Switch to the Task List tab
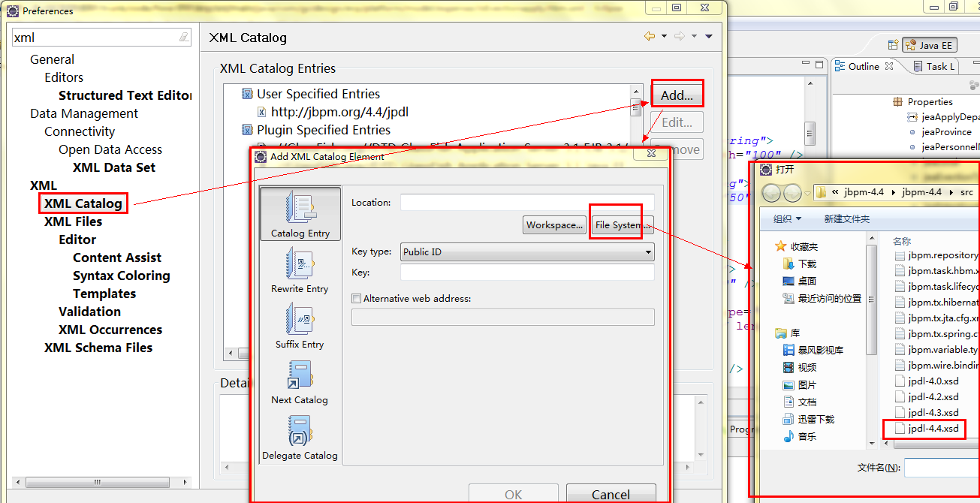The width and height of the screenshot is (980, 503). click(x=933, y=66)
